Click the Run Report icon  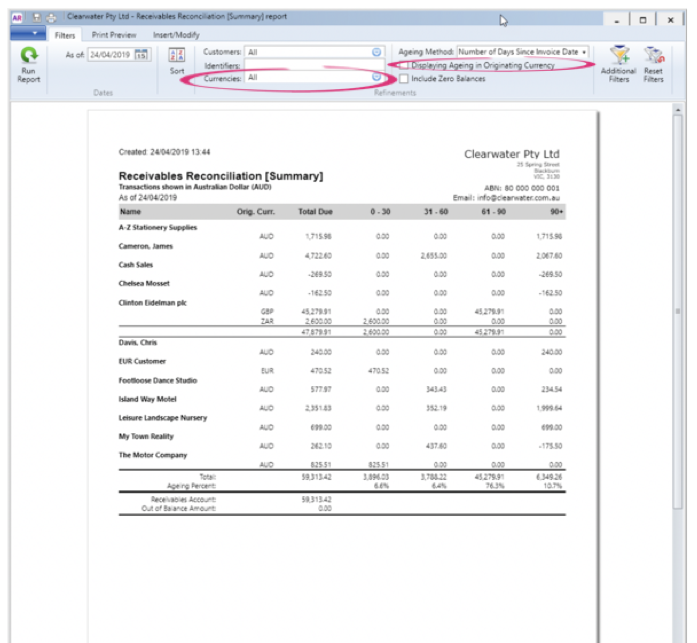point(28,58)
